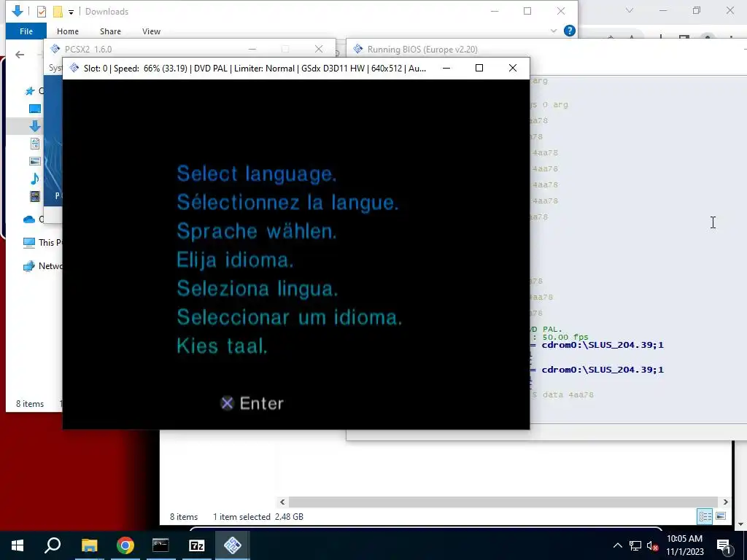Click left arrow of horizontal scrollbar

[x=282, y=502]
